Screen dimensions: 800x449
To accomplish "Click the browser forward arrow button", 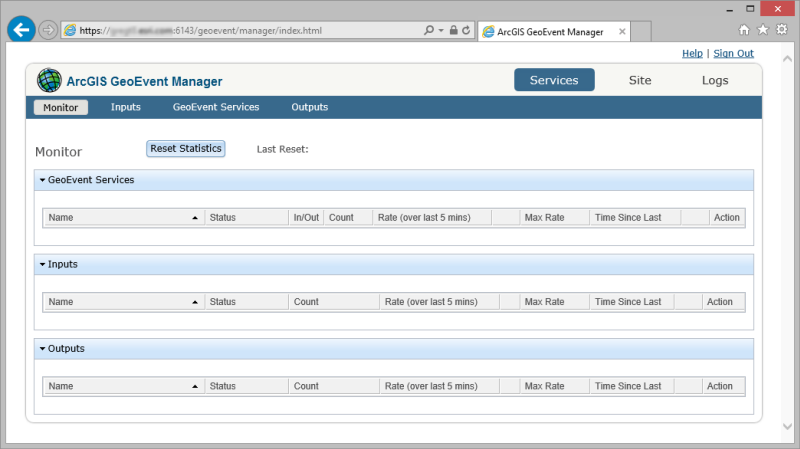I will click(x=48, y=30).
